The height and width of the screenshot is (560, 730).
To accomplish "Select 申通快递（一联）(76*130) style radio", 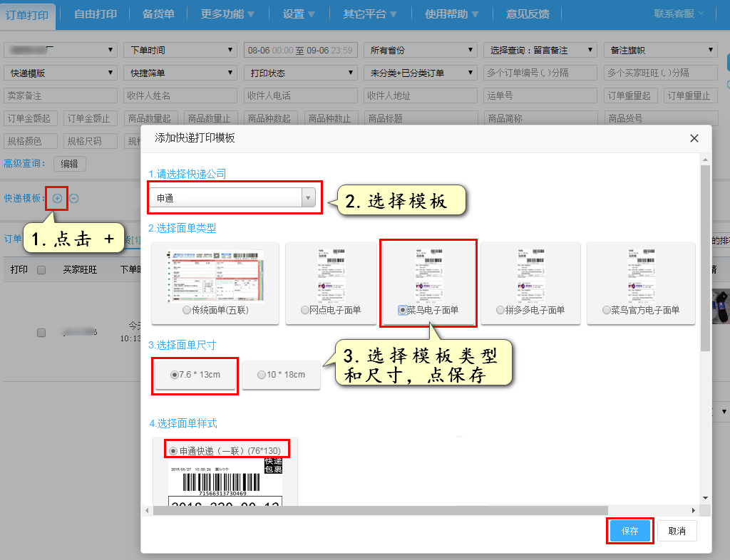I will click(173, 451).
